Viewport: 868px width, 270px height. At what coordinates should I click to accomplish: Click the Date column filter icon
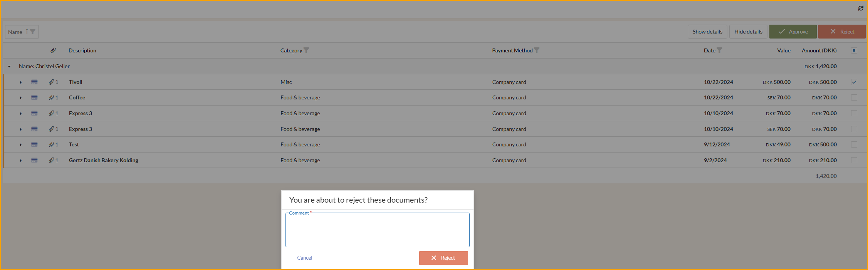point(719,50)
